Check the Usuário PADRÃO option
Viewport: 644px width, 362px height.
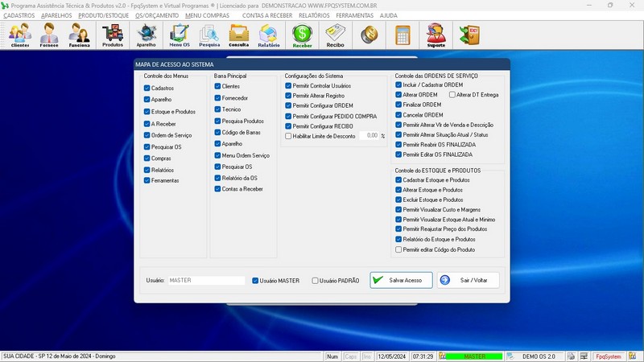coord(316,281)
